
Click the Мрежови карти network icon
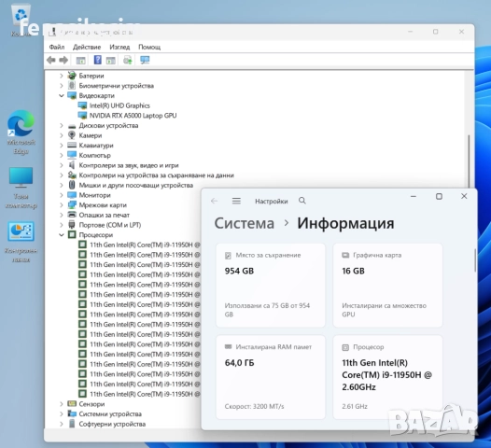[72, 205]
